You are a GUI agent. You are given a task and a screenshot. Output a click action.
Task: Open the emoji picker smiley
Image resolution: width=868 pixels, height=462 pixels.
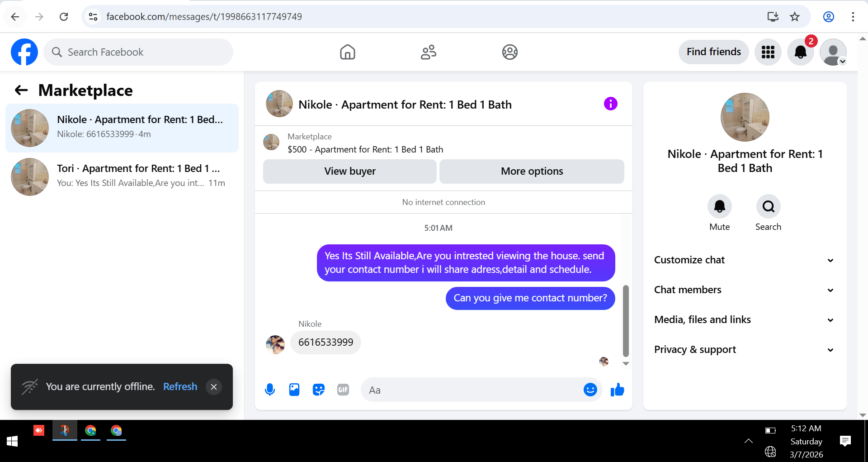(590, 390)
